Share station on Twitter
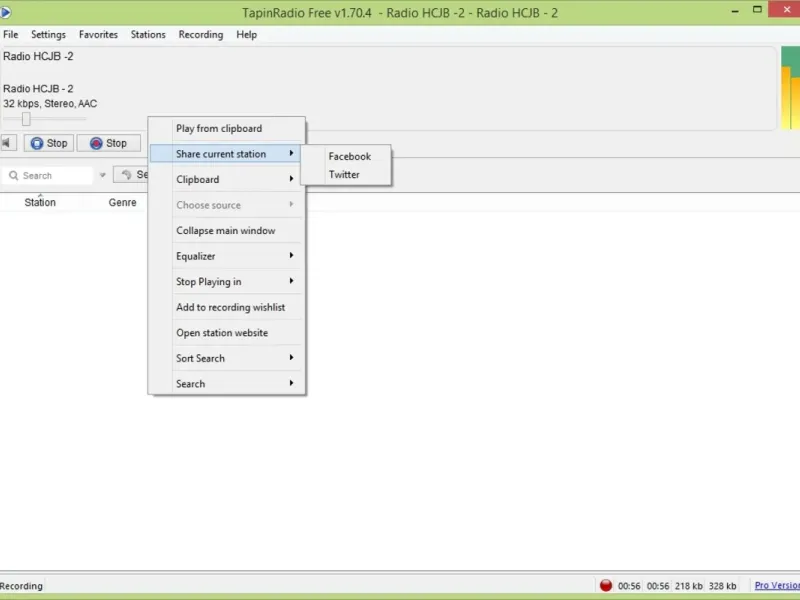The image size is (800, 600). (x=344, y=174)
